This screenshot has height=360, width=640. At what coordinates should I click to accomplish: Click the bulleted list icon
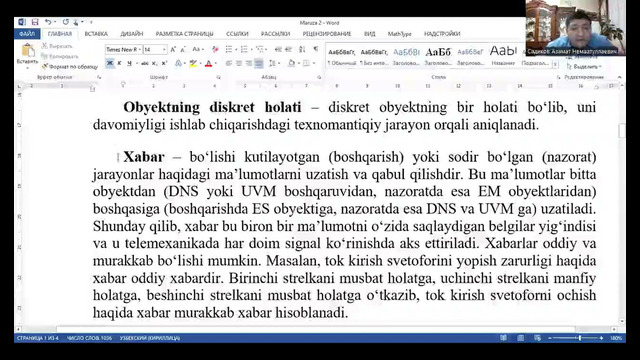[230, 49]
